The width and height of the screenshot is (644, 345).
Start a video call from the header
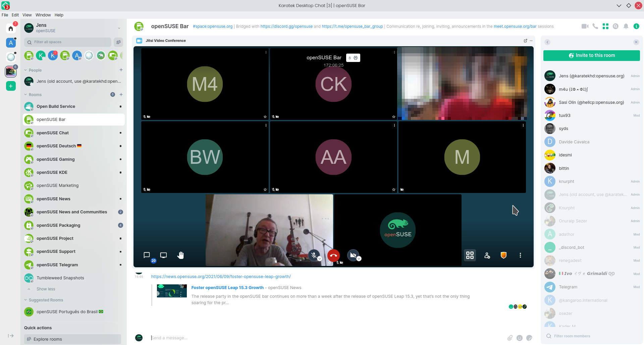tap(585, 26)
